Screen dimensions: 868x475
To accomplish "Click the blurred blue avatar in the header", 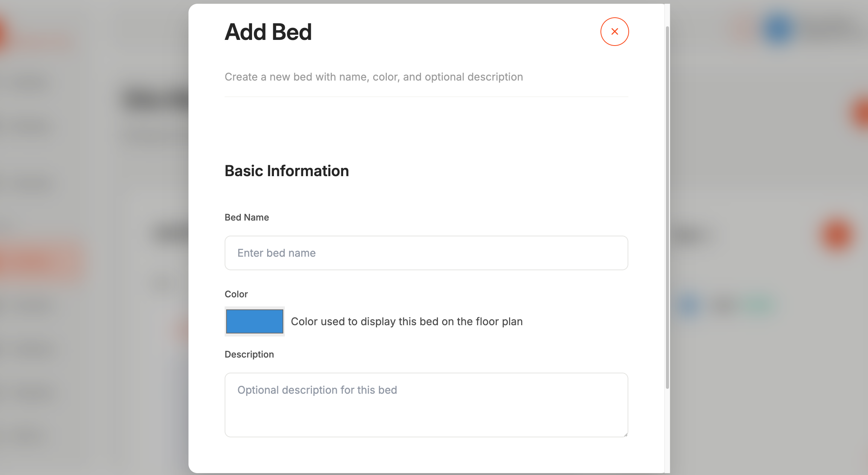I will click(778, 29).
